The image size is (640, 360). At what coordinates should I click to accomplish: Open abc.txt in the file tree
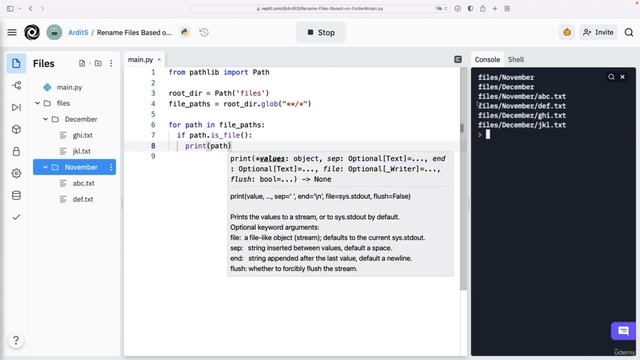(x=83, y=183)
